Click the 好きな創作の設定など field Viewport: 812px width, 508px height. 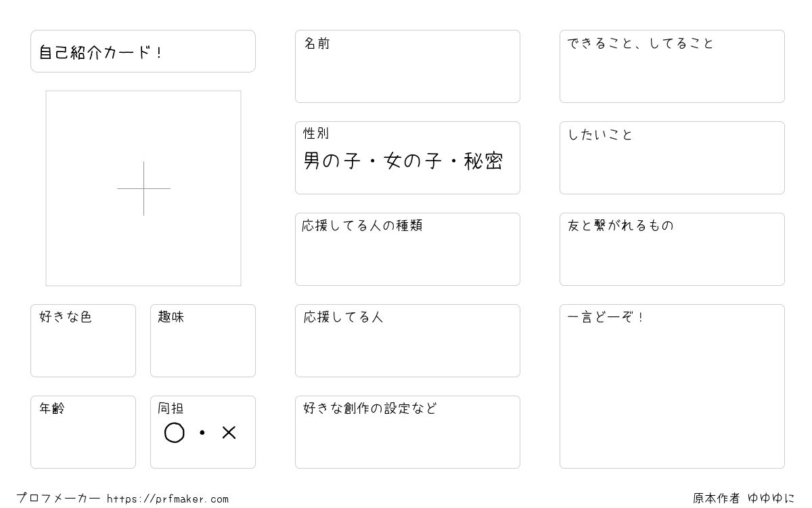[x=407, y=432]
